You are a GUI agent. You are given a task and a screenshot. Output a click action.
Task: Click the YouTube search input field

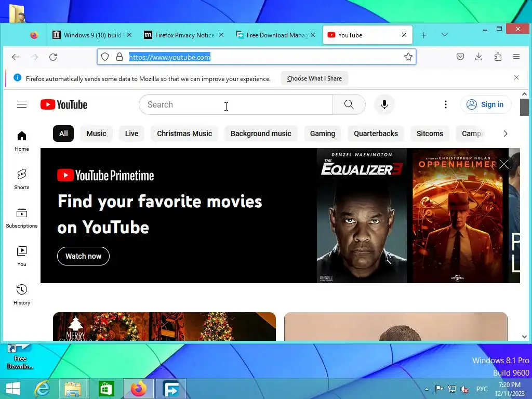pyautogui.click(x=236, y=104)
